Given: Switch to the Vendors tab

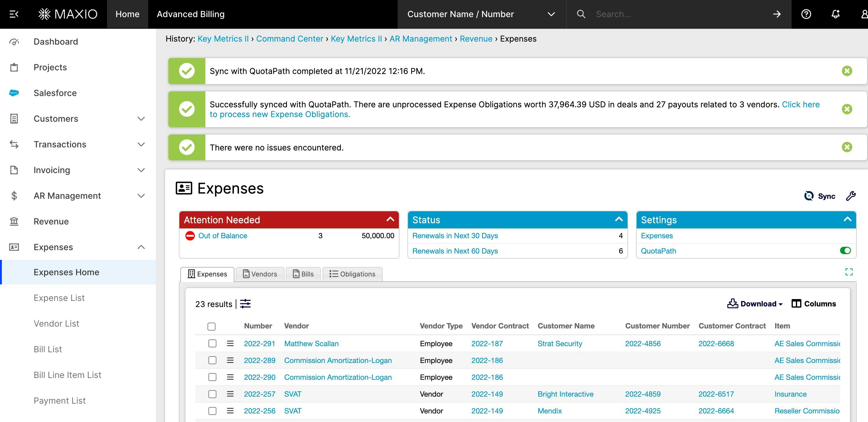Looking at the screenshot, I should tap(260, 274).
